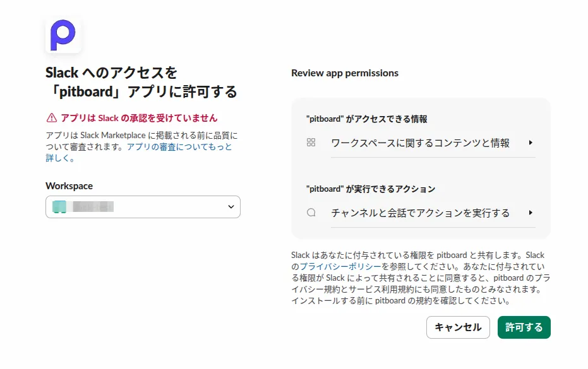Click the magnifier icon beside the actions permission
Image resolution: width=588 pixels, height=369 pixels.
click(311, 213)
